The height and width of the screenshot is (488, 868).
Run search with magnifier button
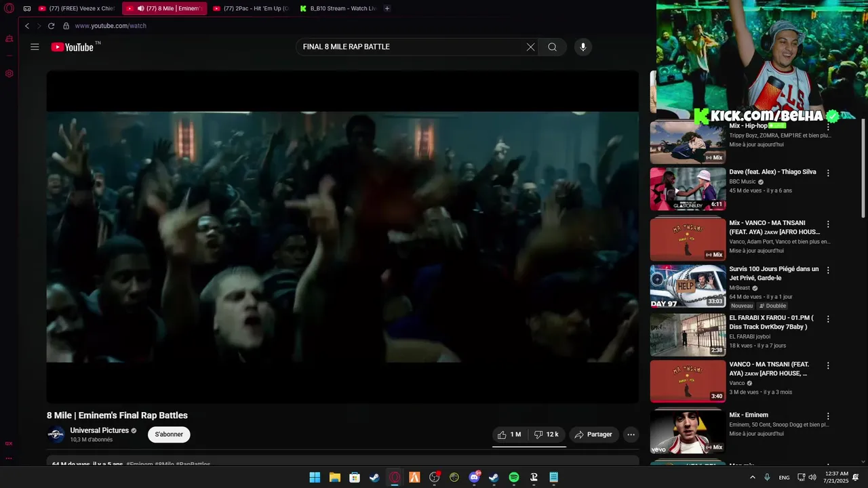click(x=553, y=47)
